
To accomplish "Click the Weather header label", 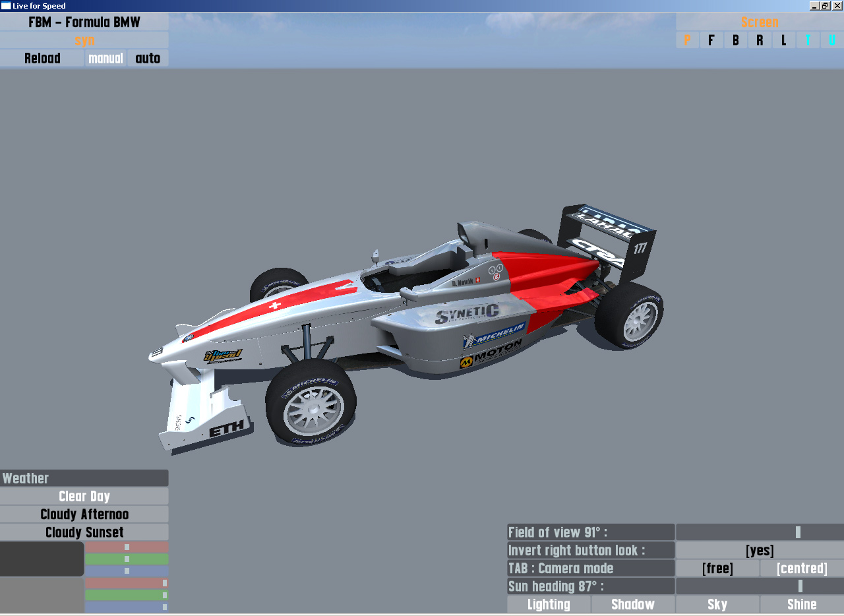I will pyautogui.click(x=84, y=478).
